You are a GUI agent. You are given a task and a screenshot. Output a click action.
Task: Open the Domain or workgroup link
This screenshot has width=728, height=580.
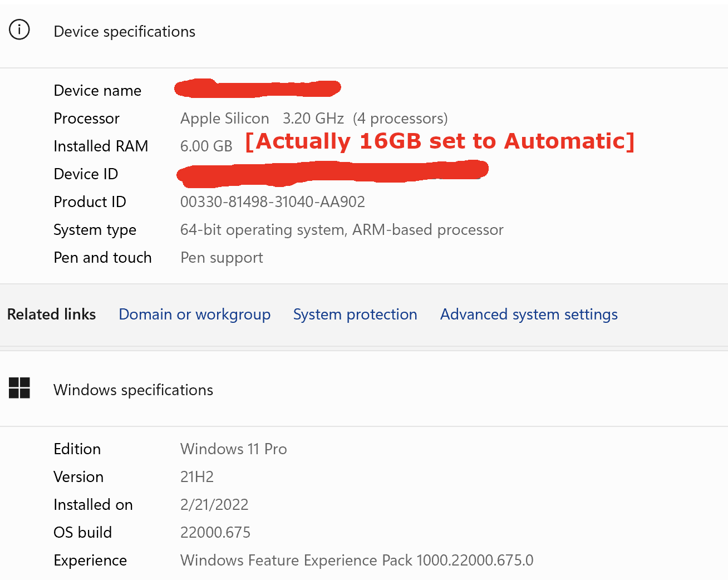click(194, 314)
